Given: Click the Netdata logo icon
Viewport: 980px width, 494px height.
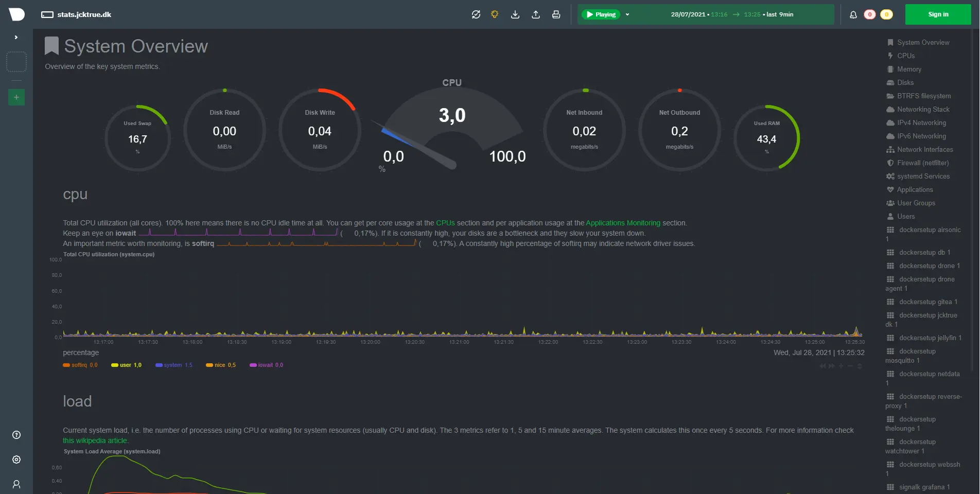Looking at the screenshot, I should (16, 14).
